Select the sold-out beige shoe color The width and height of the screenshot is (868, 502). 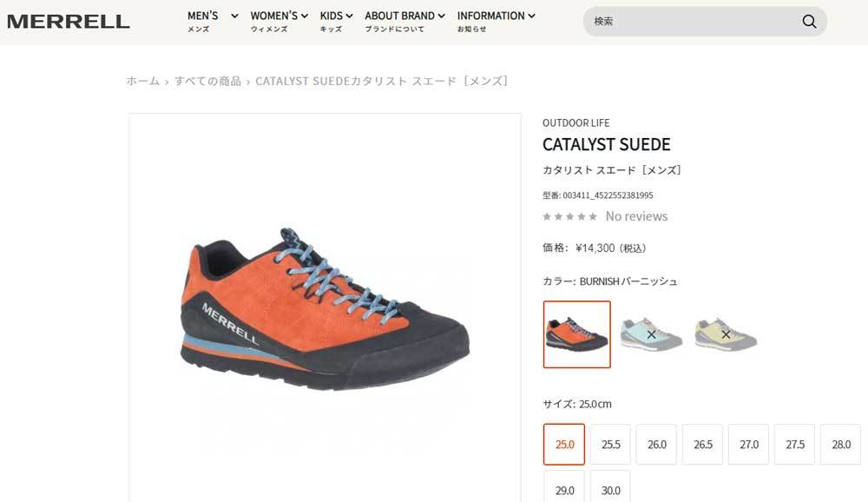[726, 334]
